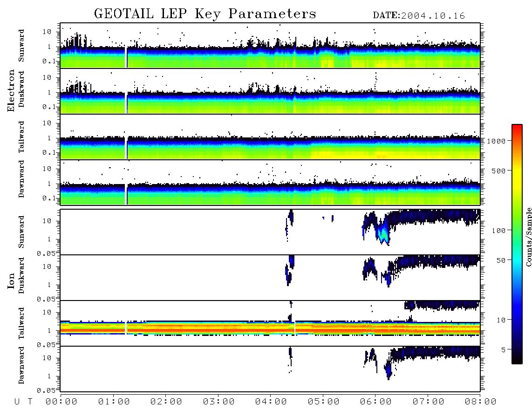Click the '10' tick of Electron Tailward panel
The image size is (532, 410).
(47, 123)
